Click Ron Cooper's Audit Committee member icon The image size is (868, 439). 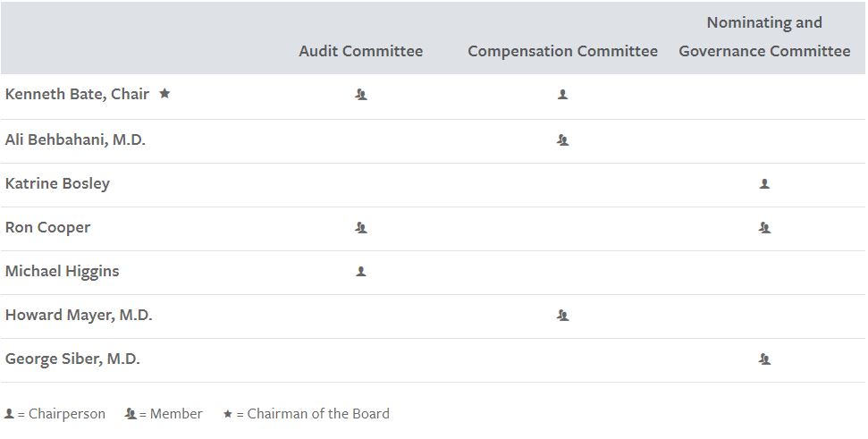[x=361, y=227]
